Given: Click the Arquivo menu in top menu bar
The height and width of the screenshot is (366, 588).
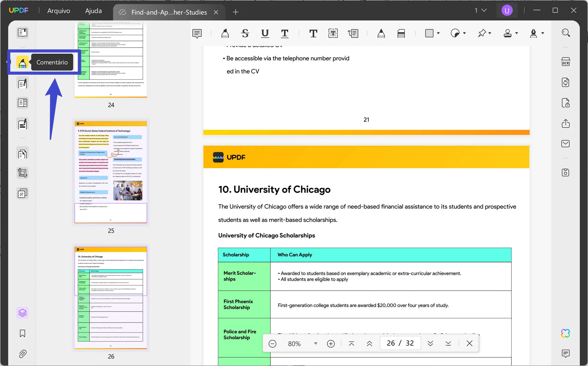Looking at the screenshot, I should tap(58, 10).
